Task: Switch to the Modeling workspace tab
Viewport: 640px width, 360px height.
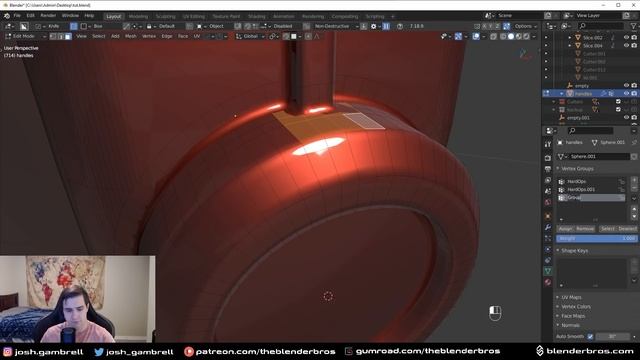Action: click(138, 16)
